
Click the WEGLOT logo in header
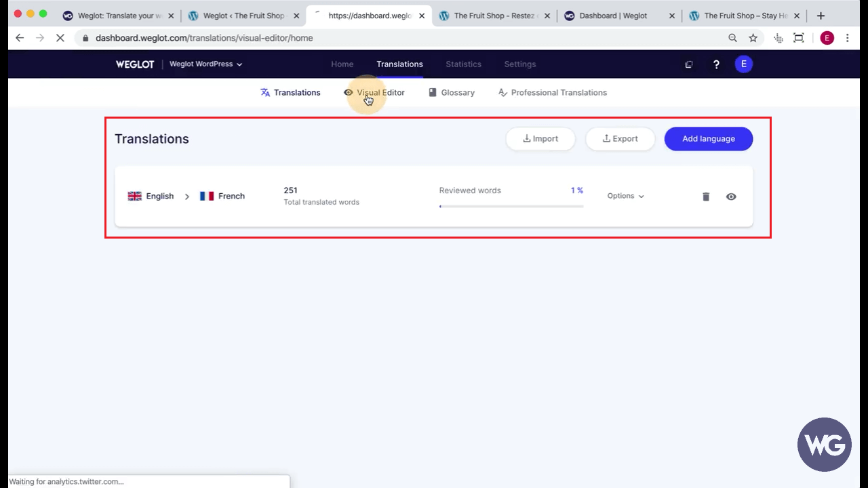(135, 64)
